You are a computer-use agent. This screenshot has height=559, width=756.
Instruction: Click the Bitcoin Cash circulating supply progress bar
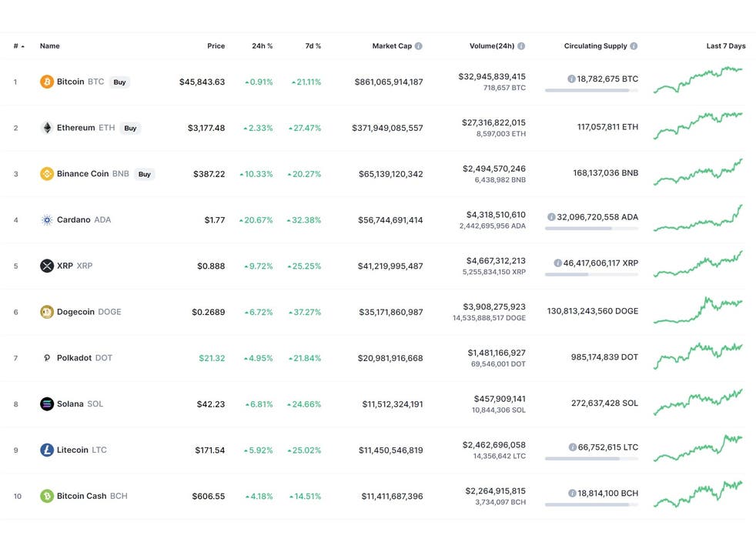tap(591, 504)
